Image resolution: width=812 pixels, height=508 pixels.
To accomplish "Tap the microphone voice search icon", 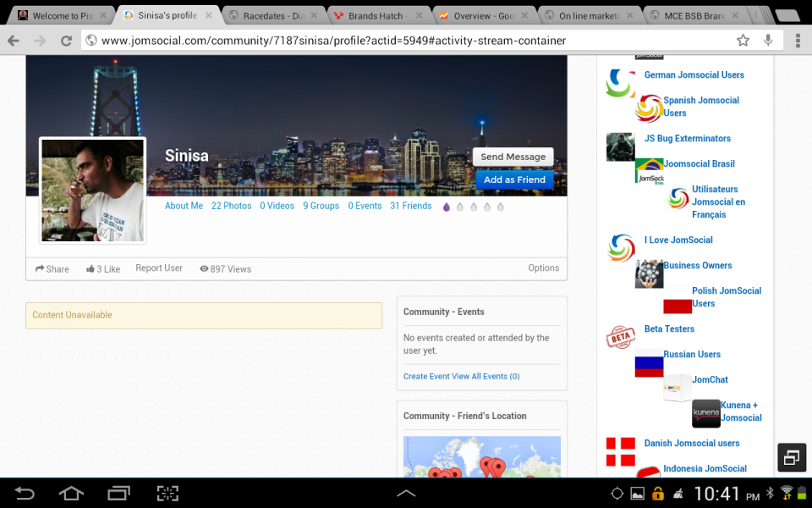I will (x=768, y=40).
